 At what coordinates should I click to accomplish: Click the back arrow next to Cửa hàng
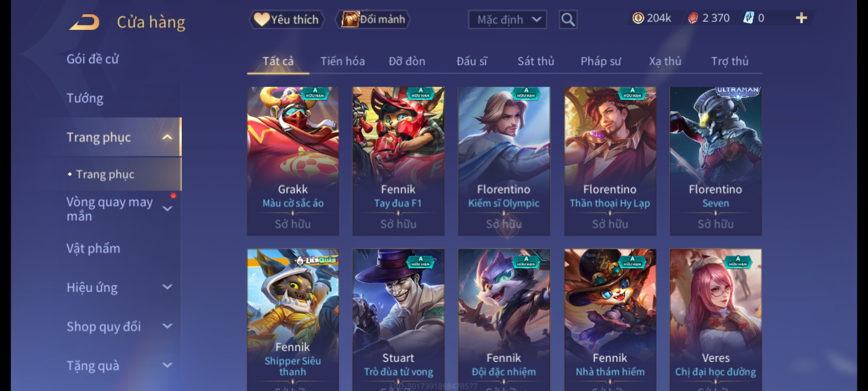tap(84, 22)
